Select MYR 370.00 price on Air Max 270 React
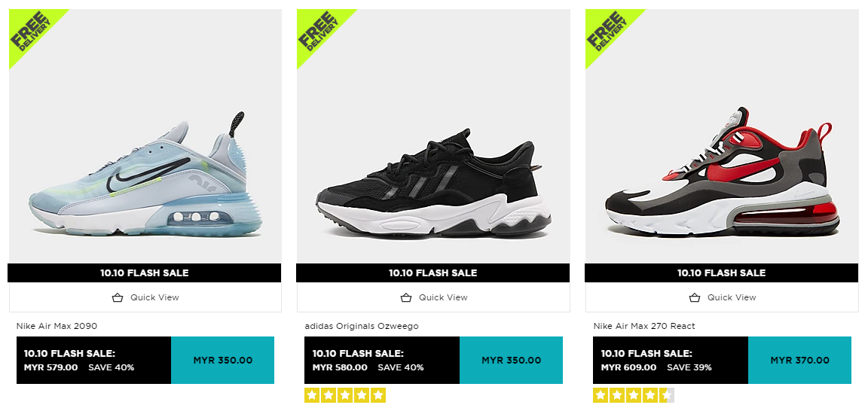The width and height of the screenshot is (868, 408). [799, 361]
